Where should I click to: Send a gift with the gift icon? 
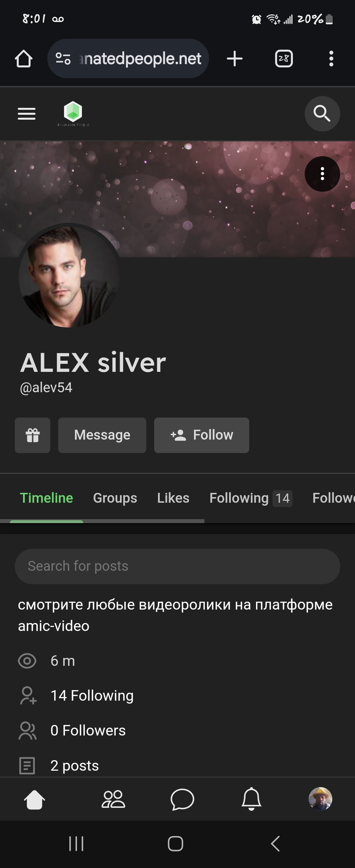pos(33,435)
